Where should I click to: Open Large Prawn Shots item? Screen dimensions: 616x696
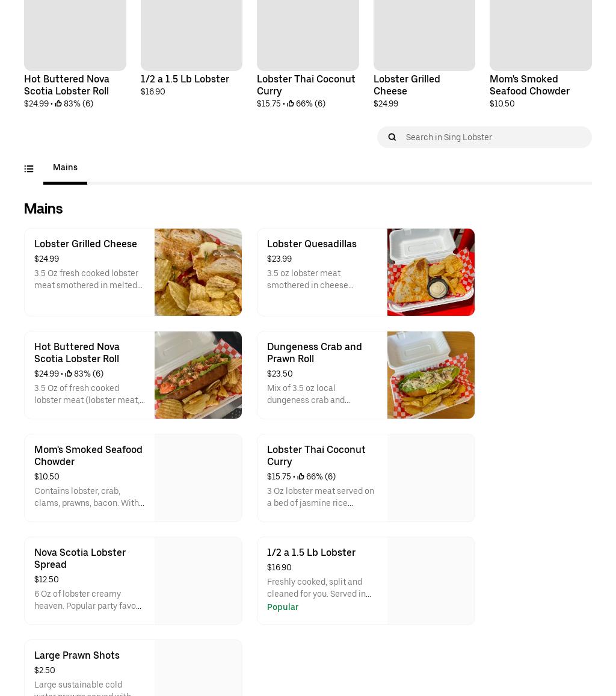point(77,655)
